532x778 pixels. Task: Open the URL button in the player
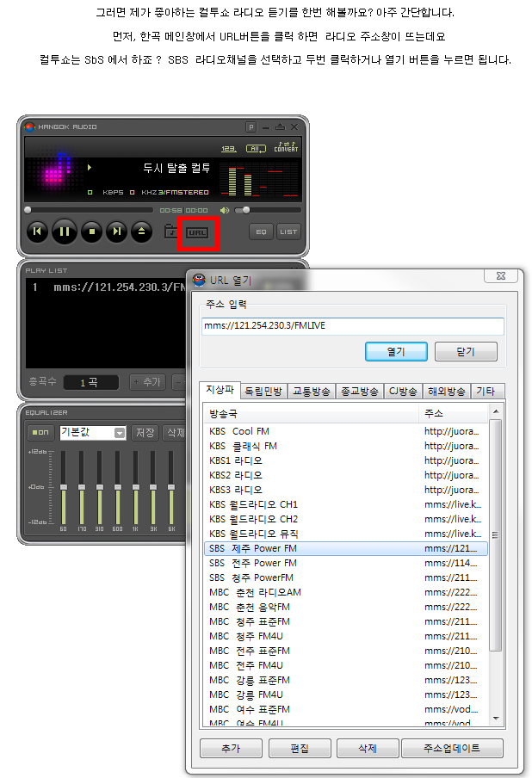(197, 232)
